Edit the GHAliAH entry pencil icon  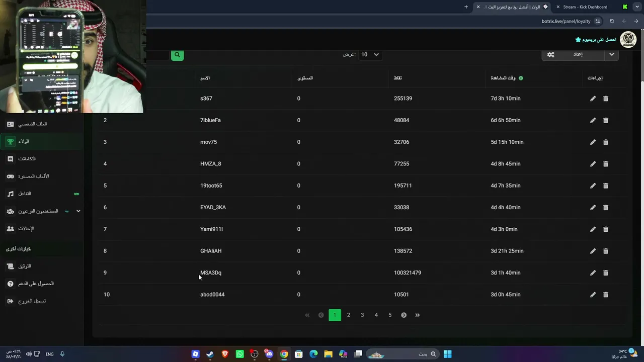tap(593, 251)
